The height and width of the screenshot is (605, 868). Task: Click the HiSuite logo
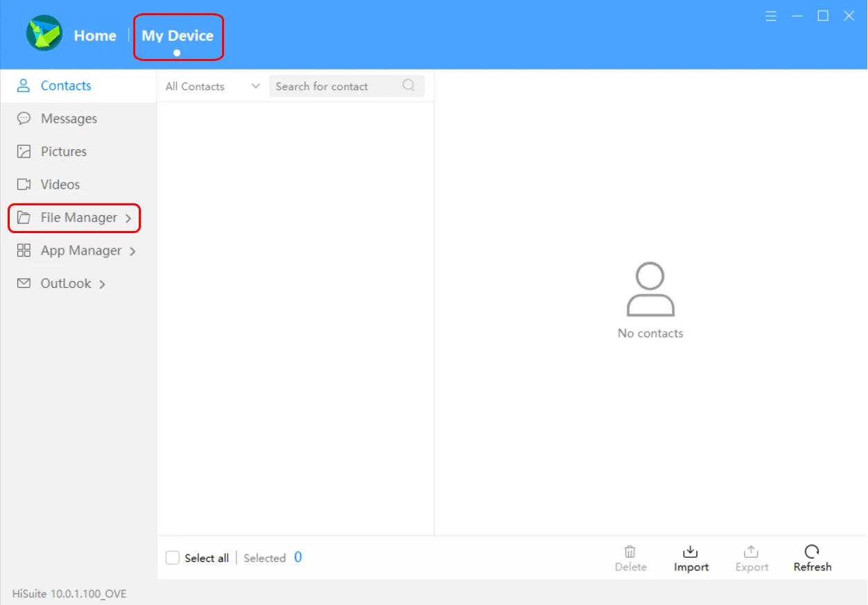pyautogui.click(x=43, y=33)
